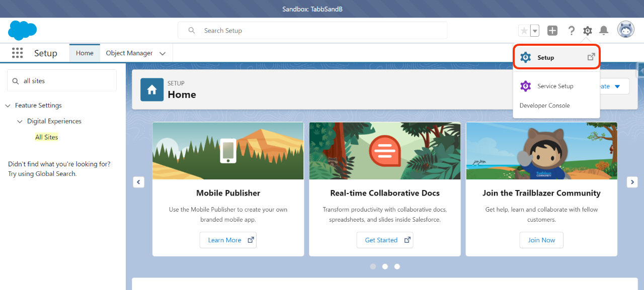Select the first carousel page dot
The width and height of the screenshot is (644, 290).
tap(373, 266)
